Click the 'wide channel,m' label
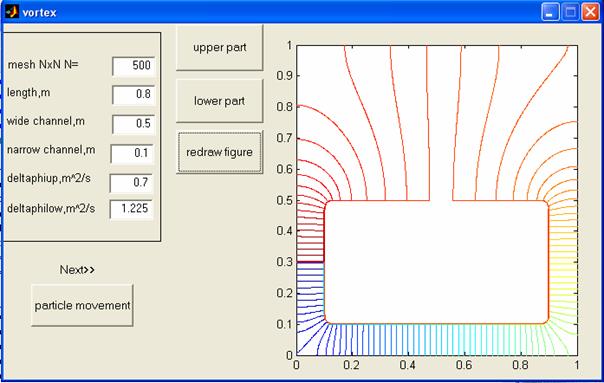604x383 pixels. pos(46,121)
